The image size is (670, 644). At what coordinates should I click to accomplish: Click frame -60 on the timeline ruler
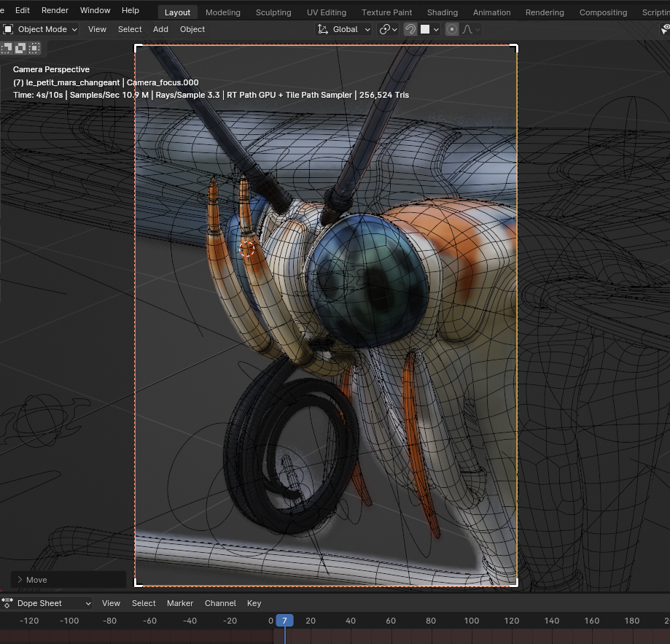[149, 621]
